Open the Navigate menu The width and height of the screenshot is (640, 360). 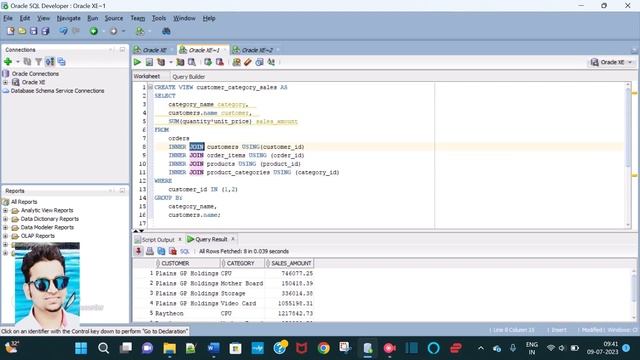point(69,18)
